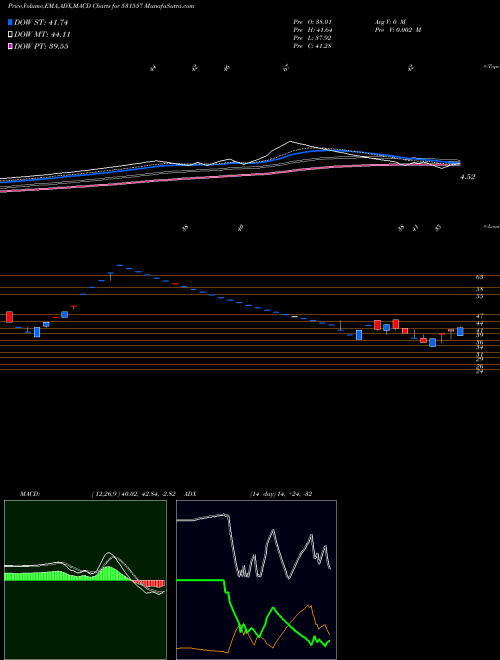The height and width of the screenshot is (660, 500).
Task: Click the 'Avg V: 0 M' value
Action: coord(389,22)
